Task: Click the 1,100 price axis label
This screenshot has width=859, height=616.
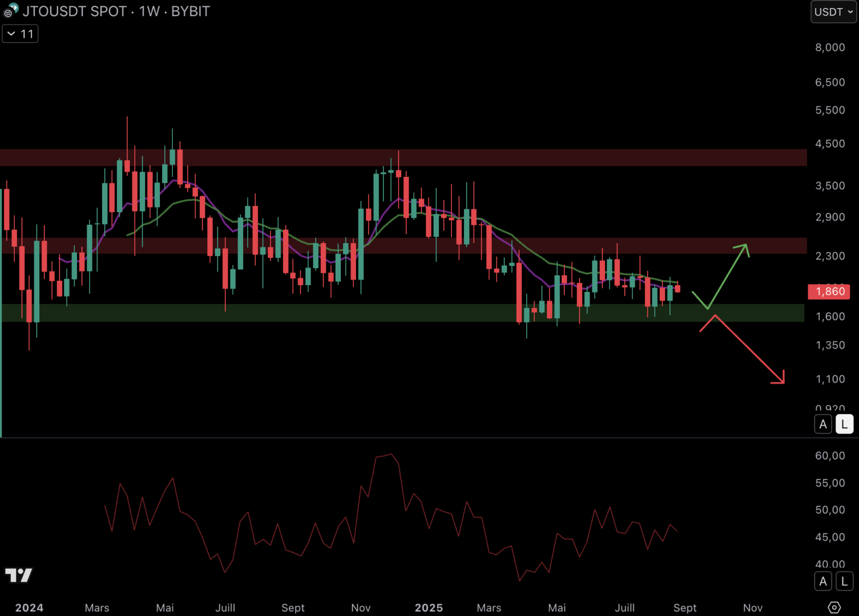Action: pos(830,379)
